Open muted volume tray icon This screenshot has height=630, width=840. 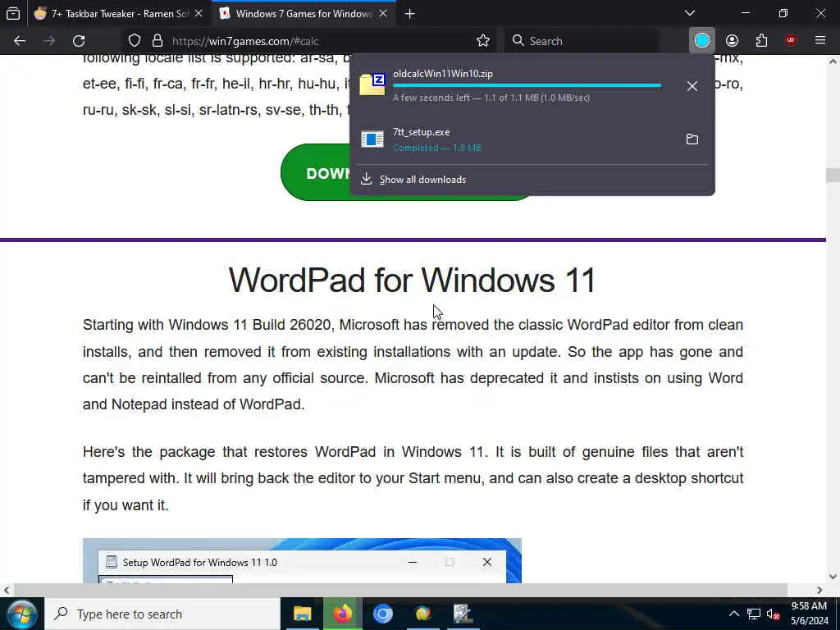point(773,614)
